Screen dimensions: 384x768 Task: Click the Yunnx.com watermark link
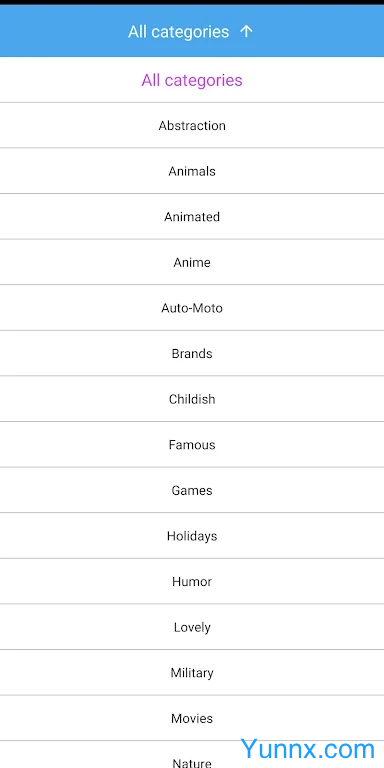(x=308, y=749)
